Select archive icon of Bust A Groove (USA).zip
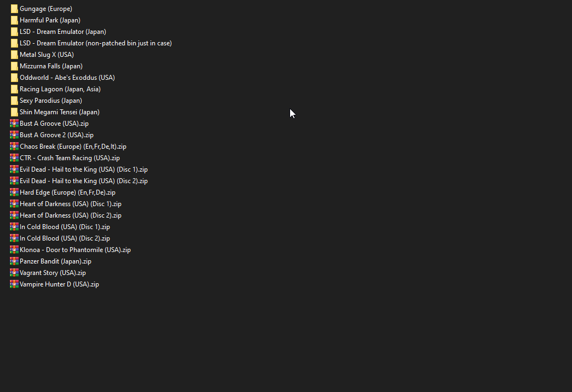Image resolution: width=572 pixels, height=392 pixels. (x=14, y=124)
